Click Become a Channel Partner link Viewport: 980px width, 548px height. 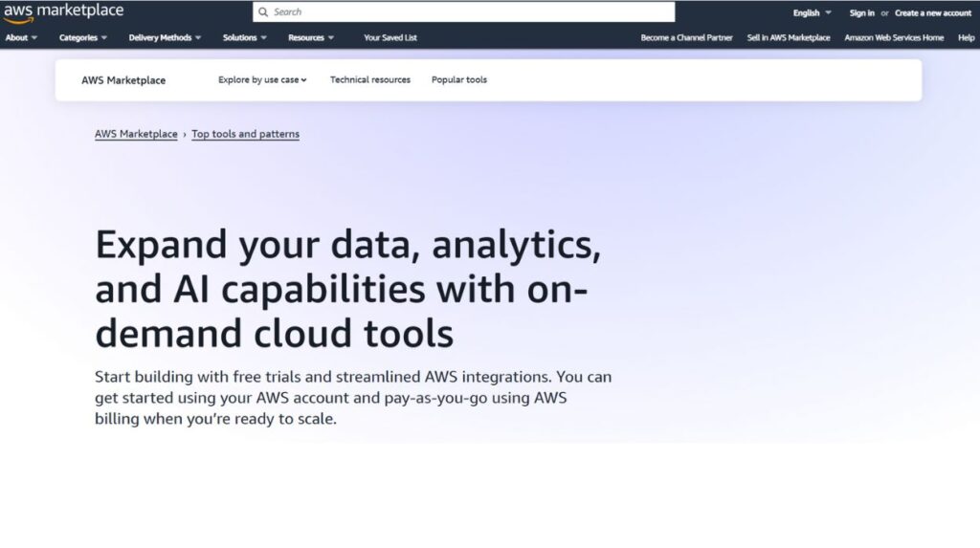686,37
